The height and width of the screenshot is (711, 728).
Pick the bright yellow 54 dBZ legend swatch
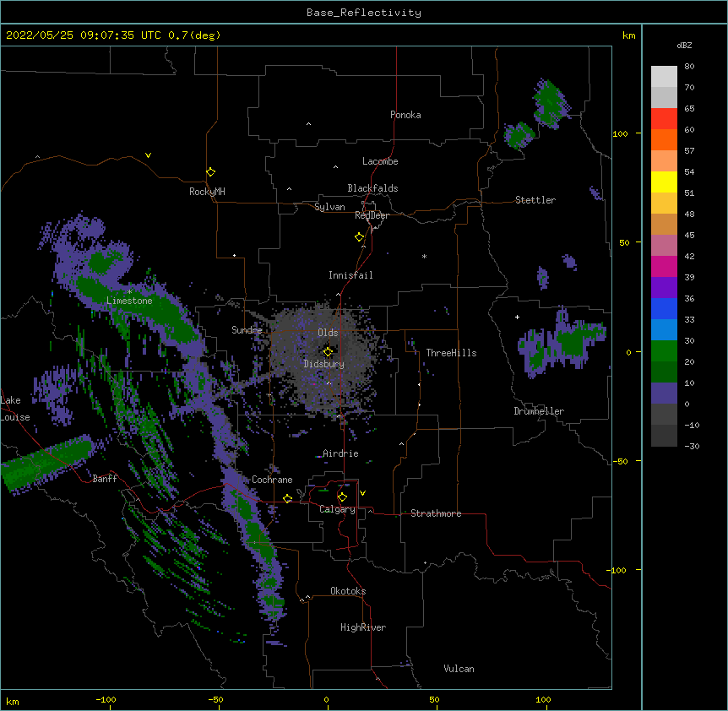pos(664,182)
